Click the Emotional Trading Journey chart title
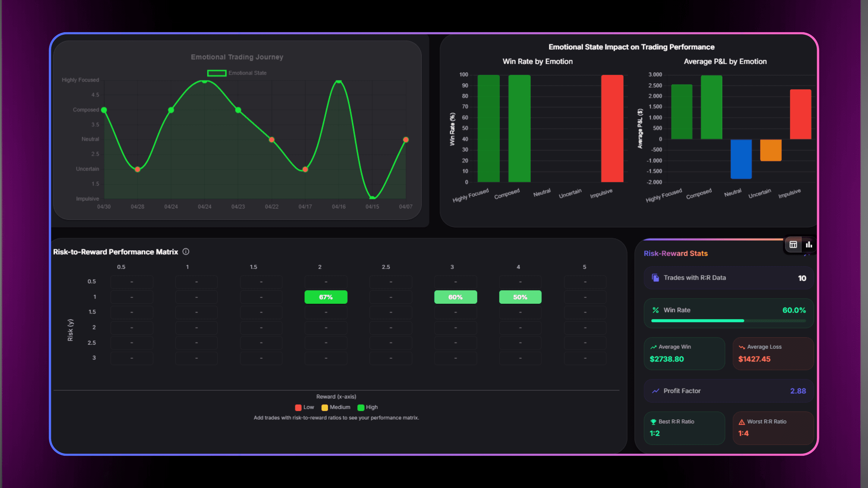This screenshot has width=868, height=488. tap(237, 57)
